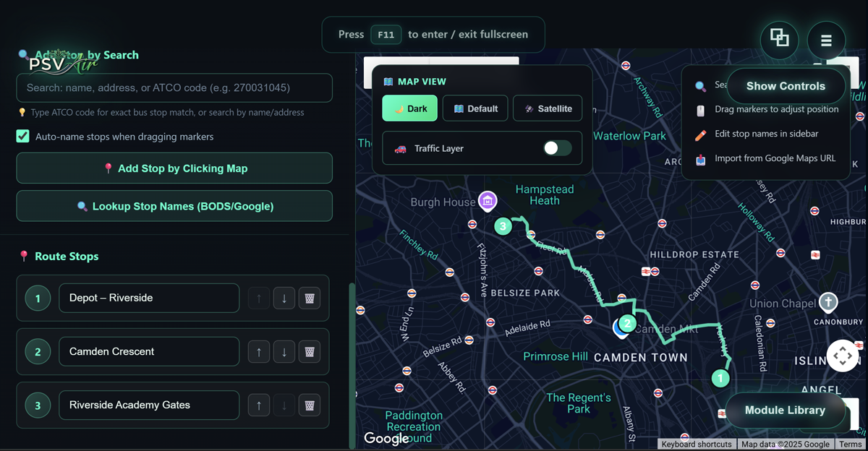
Task: Delete the Riverside Academy Gates stop
Action: (x=310, y=405)
